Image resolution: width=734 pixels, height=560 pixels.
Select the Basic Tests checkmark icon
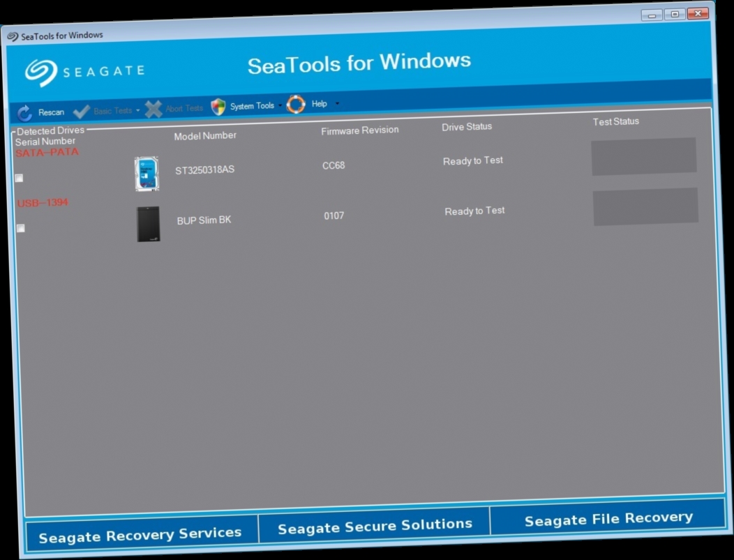(81, 110)
